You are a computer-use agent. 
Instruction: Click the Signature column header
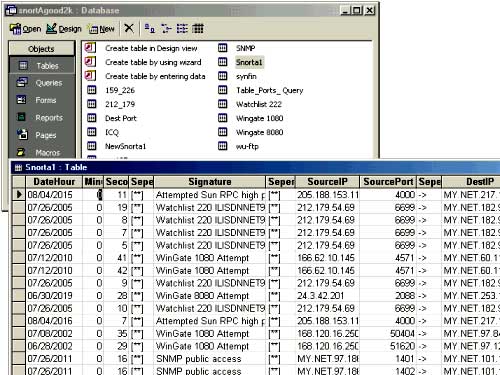tap(210, 182)
